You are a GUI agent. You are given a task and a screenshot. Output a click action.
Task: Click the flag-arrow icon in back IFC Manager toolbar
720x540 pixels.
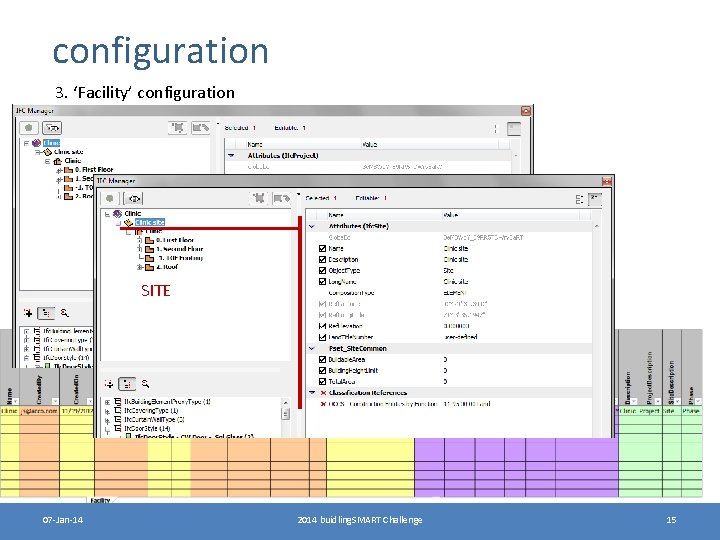point(200,127)
